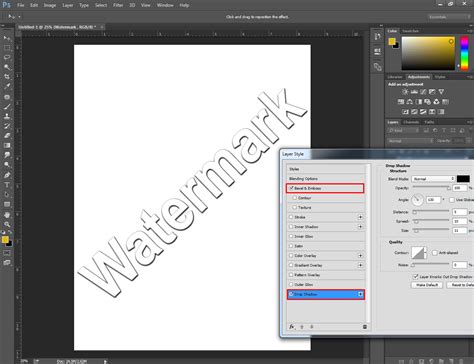Viewport: 474px width, 364px height.
Task: Open the File menu
Action: pos(21,5)
